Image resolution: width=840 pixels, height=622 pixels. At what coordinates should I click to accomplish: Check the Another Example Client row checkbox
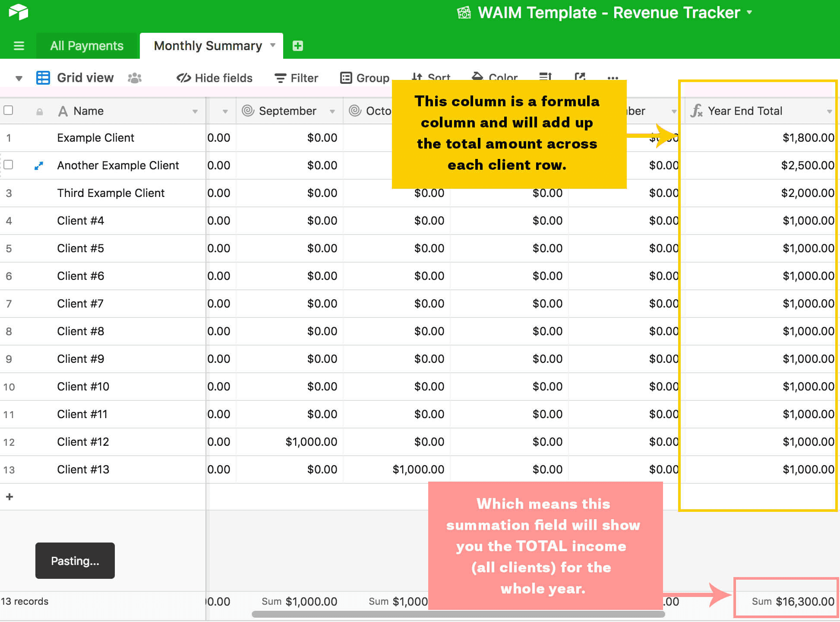pyautogui.click(x=8, y=165)
